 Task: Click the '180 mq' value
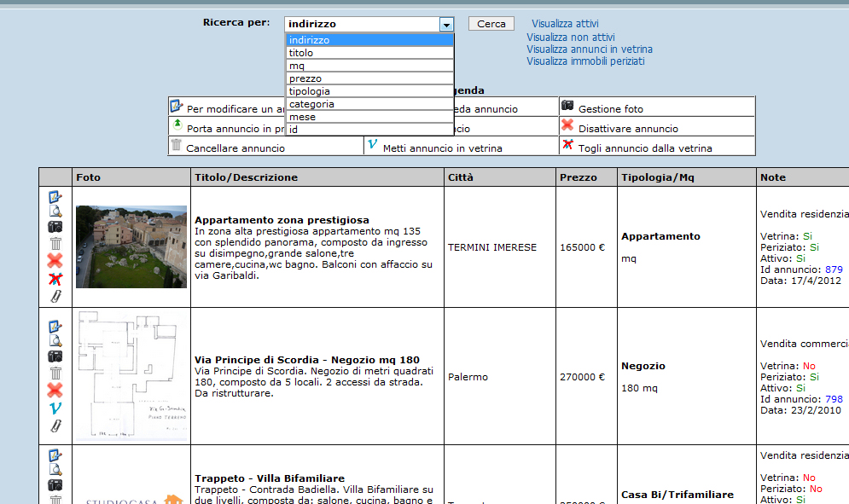point(639,388)
